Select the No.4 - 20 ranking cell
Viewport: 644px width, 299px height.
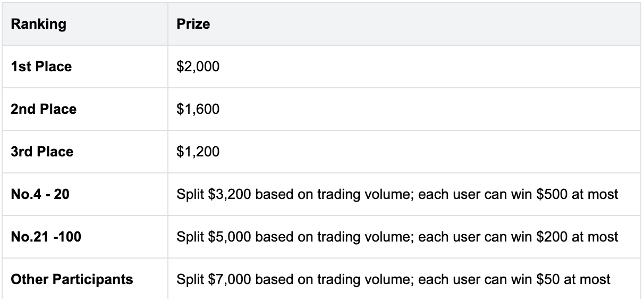click(x=40, y=194)
